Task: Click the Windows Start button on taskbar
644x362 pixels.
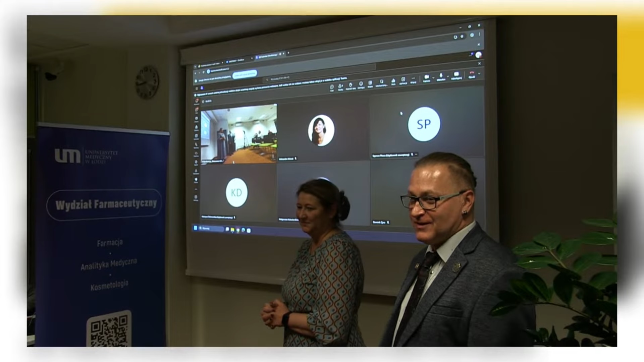Action: point(196,228)
